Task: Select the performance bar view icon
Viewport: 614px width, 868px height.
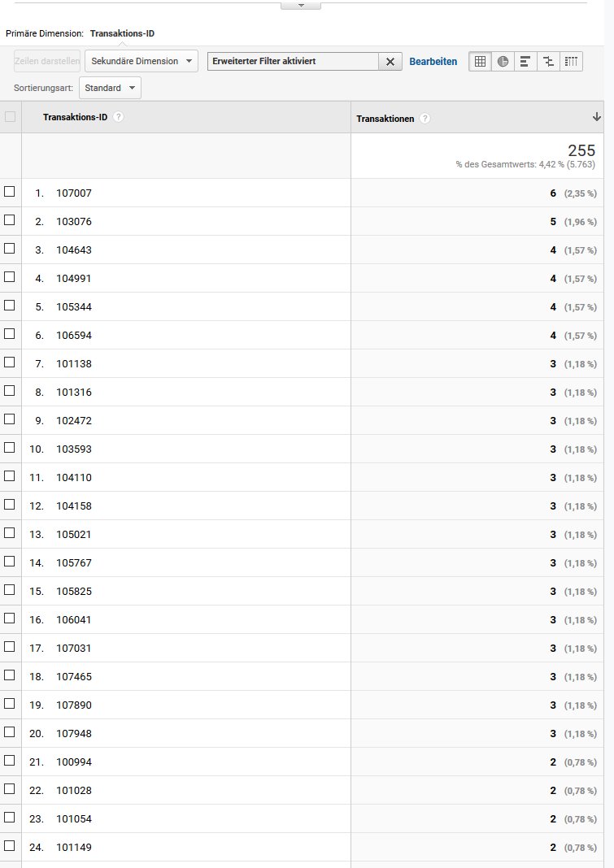Action: 525,61
